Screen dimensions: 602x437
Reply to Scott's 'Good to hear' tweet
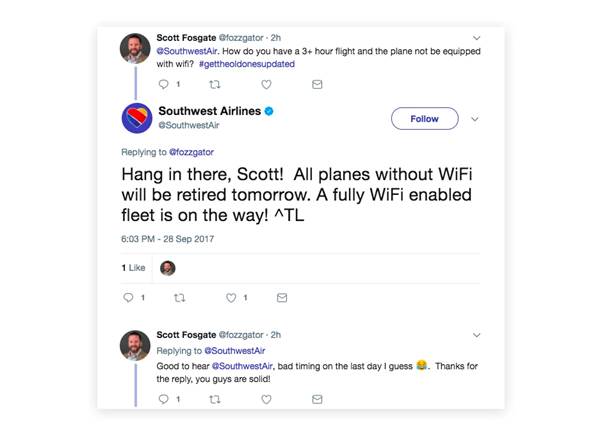point(164,399)
